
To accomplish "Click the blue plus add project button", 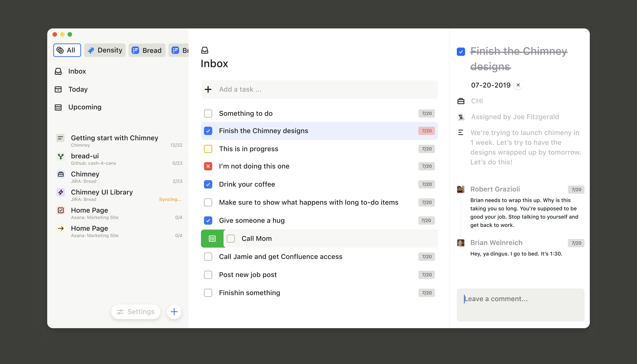I will pyautogui.click(x=174, y=311).
